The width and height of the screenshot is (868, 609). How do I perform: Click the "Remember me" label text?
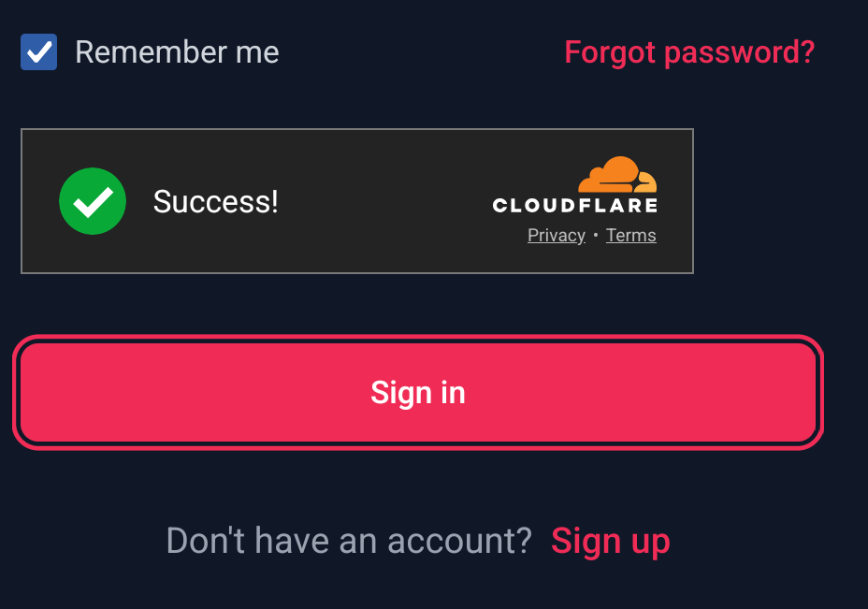177,52
